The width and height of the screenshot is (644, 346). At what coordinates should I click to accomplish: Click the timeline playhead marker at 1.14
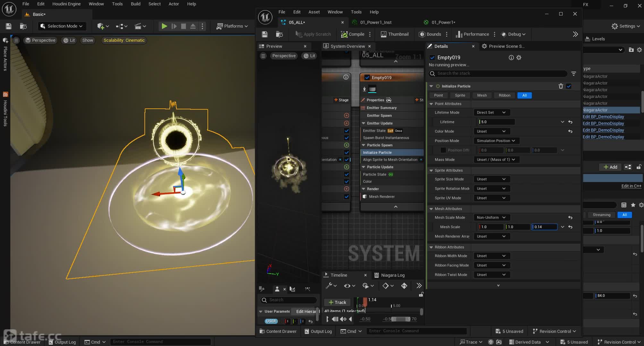click(x=365, y=302)
